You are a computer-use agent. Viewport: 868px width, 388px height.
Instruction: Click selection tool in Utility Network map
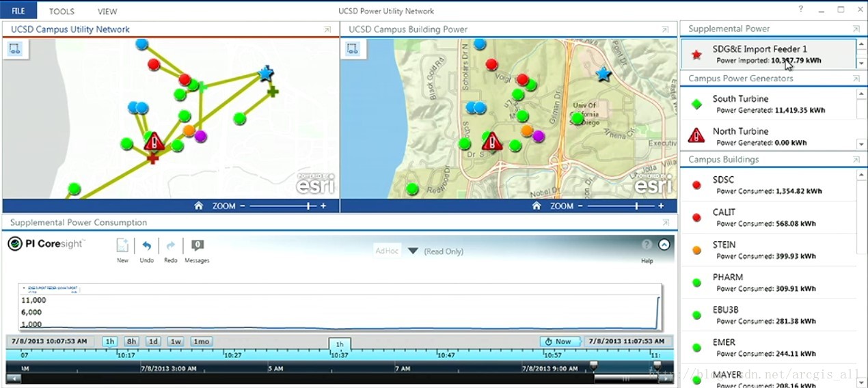[15, 48]
